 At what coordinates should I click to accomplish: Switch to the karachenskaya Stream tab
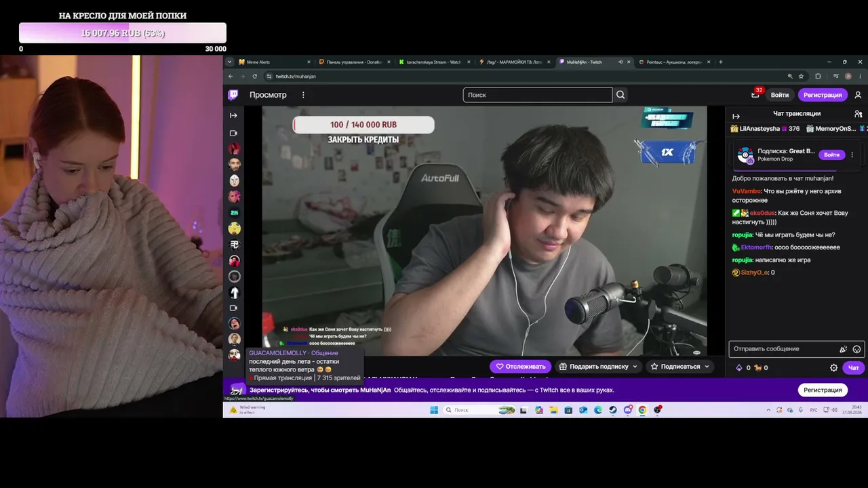coord(435,62)
